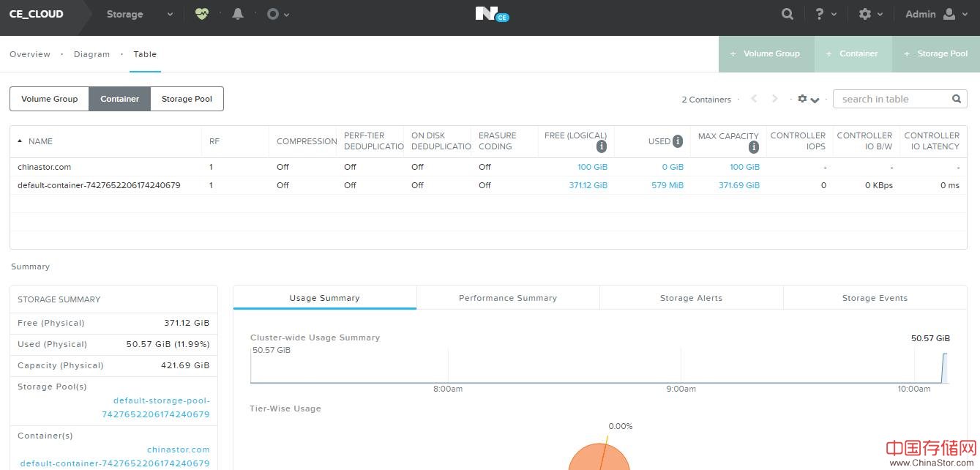Open the alerts bell icon
Image resolution: width=980 pixels, height=470 pixels.
[x=237, y=14]
